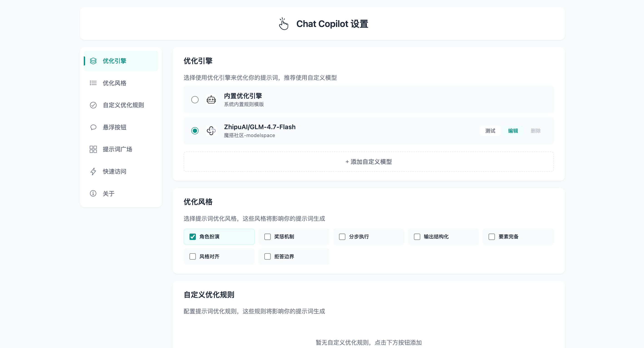This screenshot has height=348, width=644.
Task: Uncheck the 角色扮演 style option
Action: click(192, 237)
